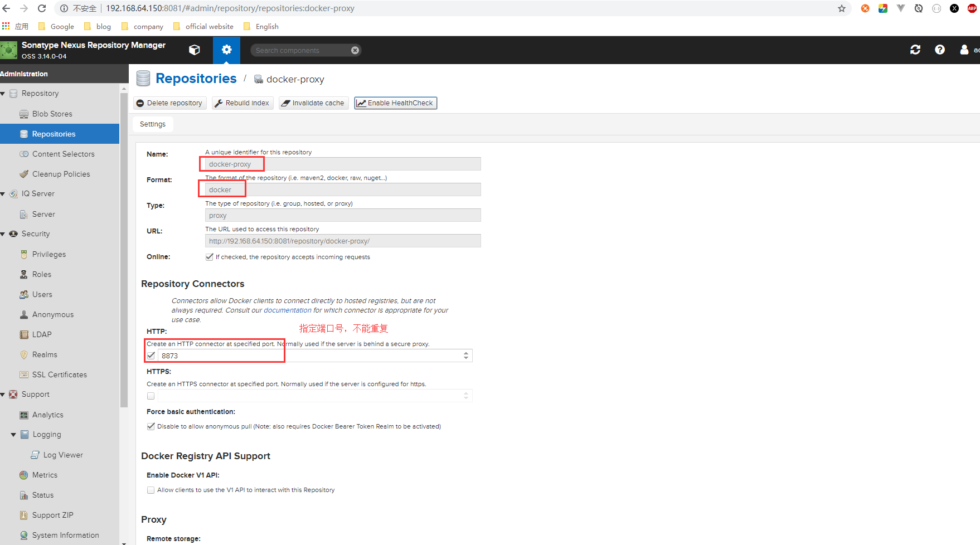Toggle the Online checkbox
Screen dimensions: 980x545
(x=210, y=257)
